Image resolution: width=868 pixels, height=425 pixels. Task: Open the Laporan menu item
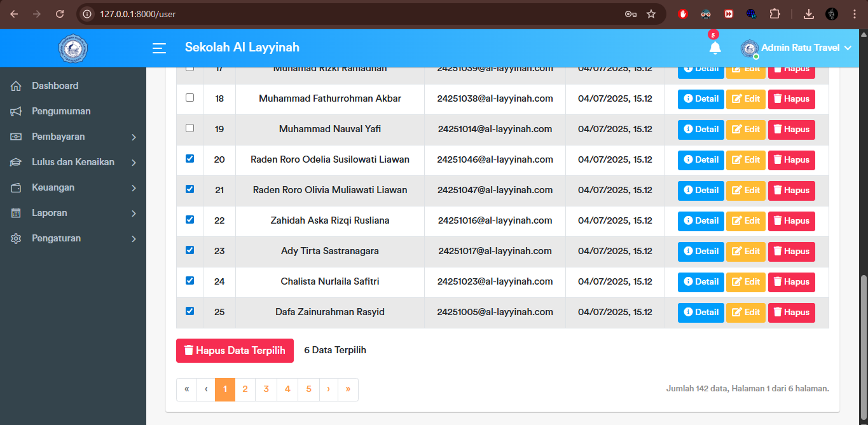point(50,213)
